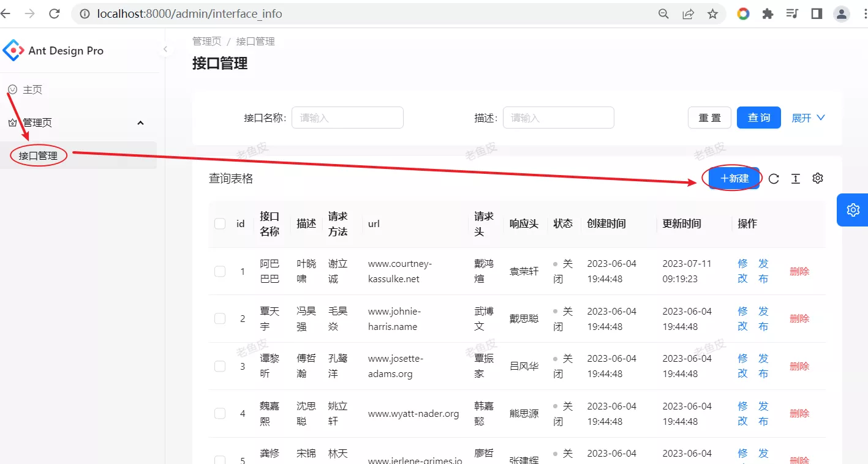
Task: Click the browser address bar URL
Action: coord(190,13)
